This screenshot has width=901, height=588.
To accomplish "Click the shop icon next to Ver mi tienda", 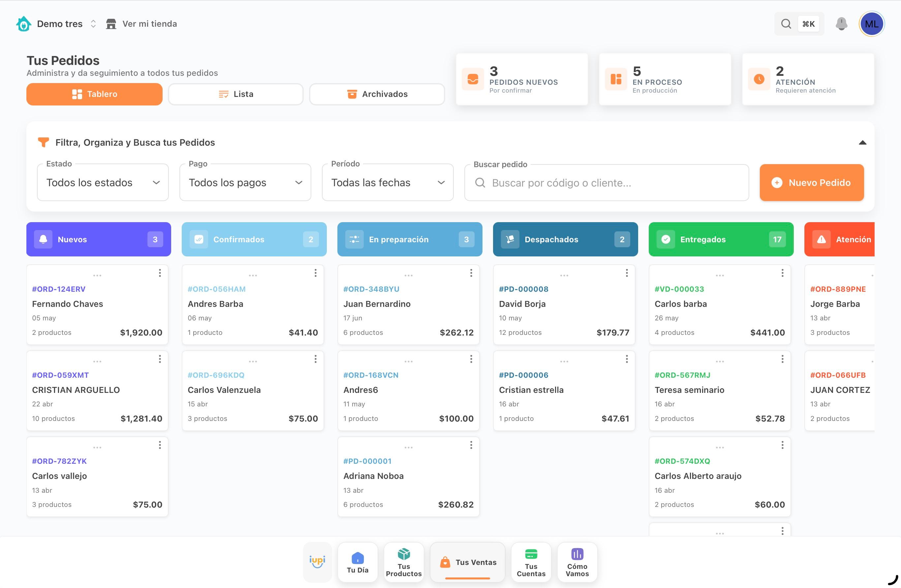I will (111, 24).
